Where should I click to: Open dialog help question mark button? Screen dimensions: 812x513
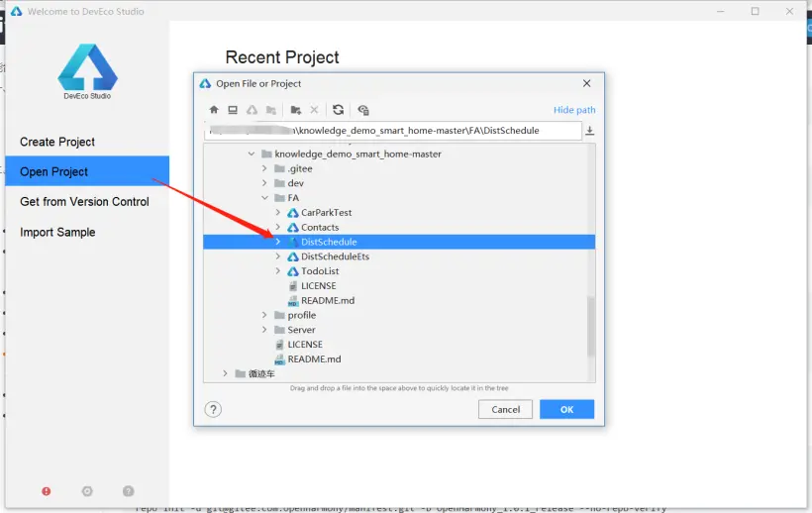pos(213,409)
